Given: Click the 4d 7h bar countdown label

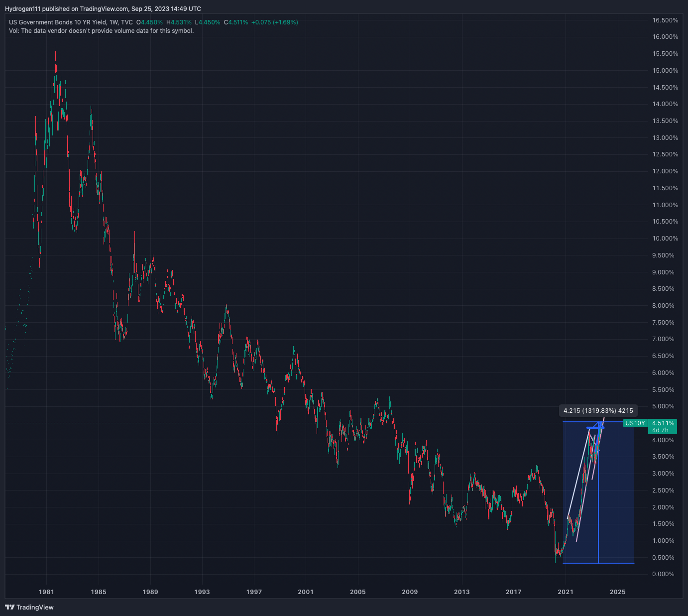Looking at the screenshot, I should pos(661,430).
